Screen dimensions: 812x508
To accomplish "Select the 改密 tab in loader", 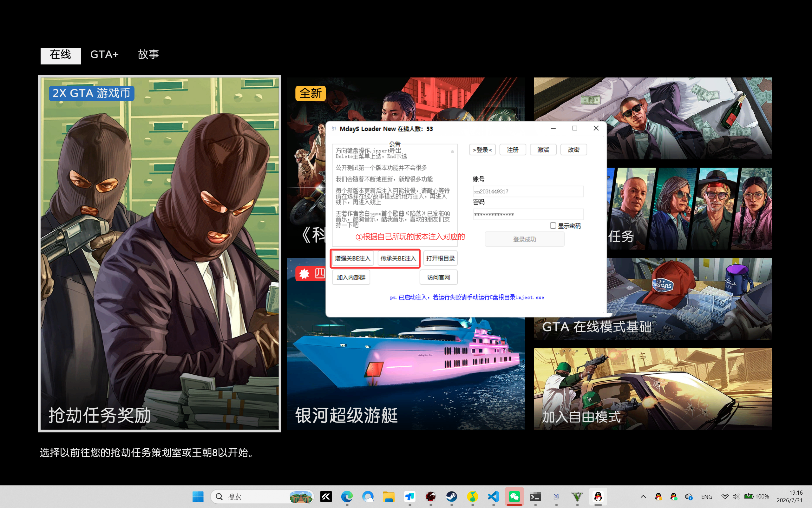I will point(574,150).
